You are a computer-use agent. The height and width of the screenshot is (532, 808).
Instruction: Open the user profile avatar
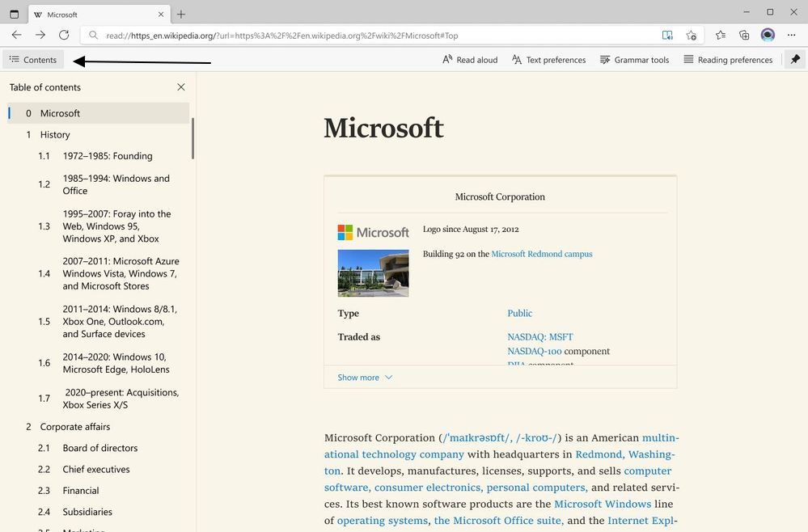[768, 35]
